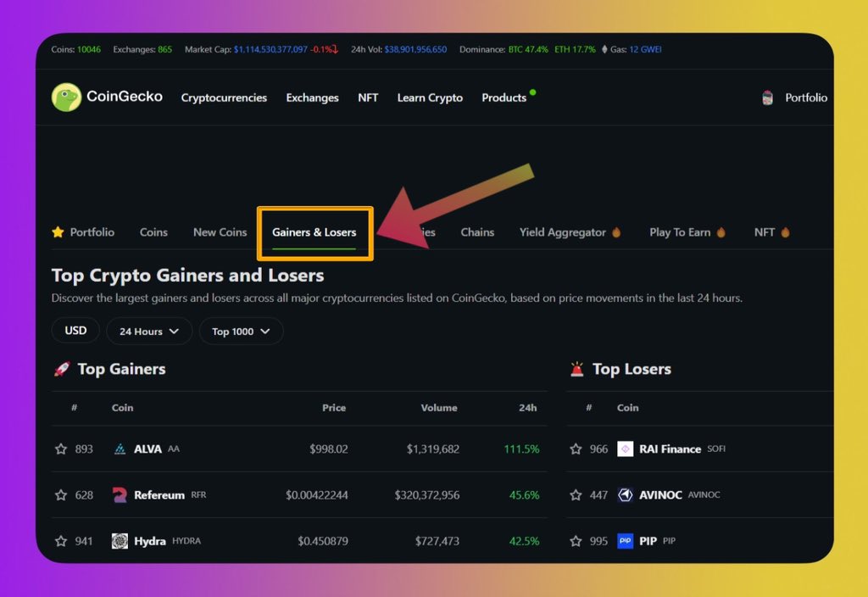Open the Portfolio candy jar icon
868x597 pixels.
(767, 98)
